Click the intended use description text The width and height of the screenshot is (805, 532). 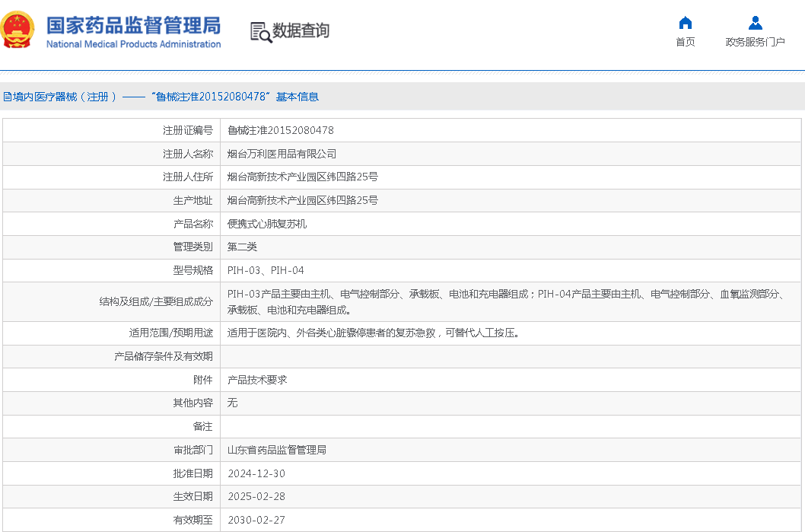coord(374,333)
